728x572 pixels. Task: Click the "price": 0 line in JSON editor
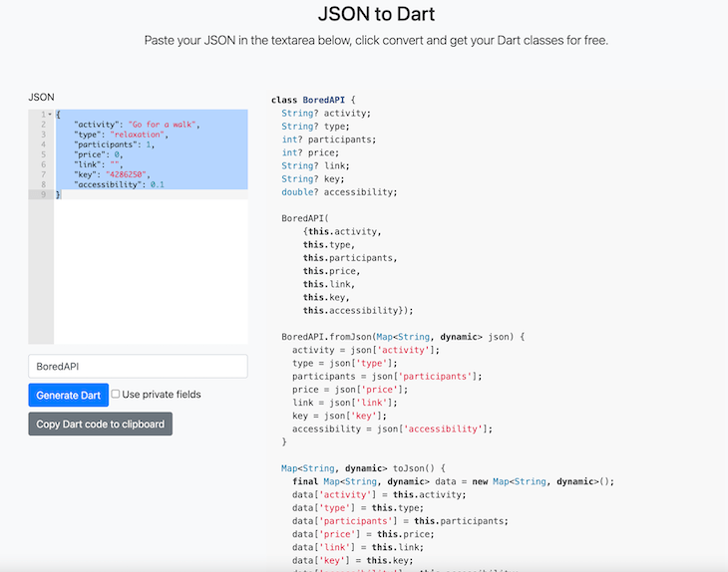pyautogui.click(x=99, y=154)
